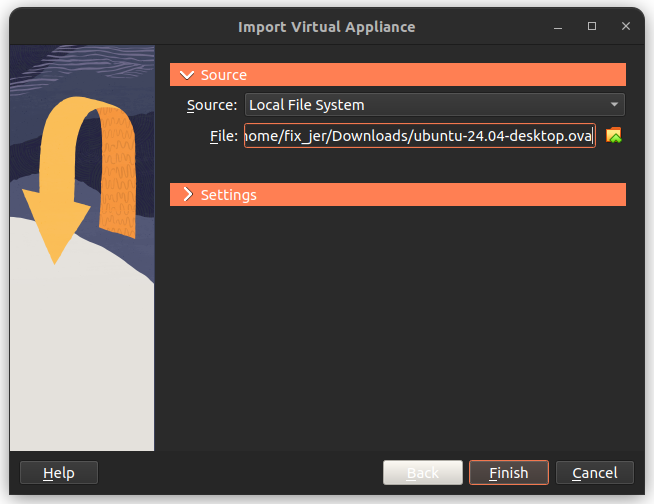Open Help for import wizard
The image size is (654, 504).
coord(59,473)
